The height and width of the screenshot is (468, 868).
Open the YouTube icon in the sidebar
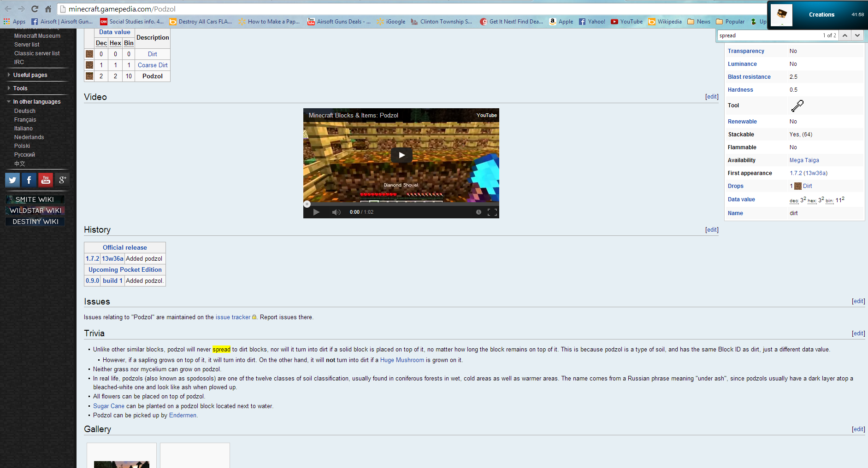pos(46,180)
